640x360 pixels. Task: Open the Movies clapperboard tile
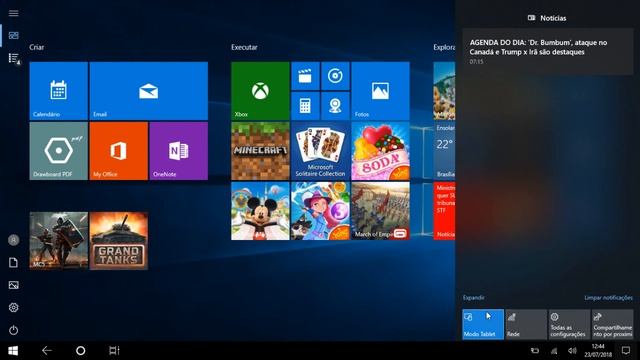[305, 76]
